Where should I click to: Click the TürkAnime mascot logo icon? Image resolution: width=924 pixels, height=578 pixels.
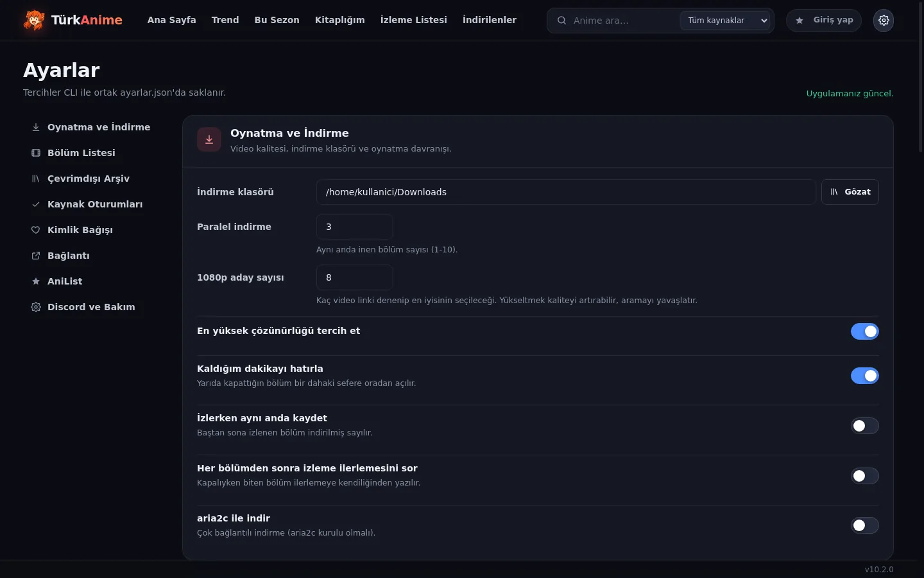[x=34, y=20]
